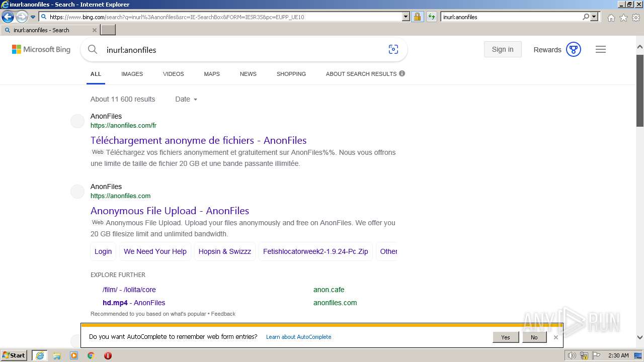Click the vertical scrollbar thumb
The width and height of the screenshot is (644, 362).
tap(640, 89)
